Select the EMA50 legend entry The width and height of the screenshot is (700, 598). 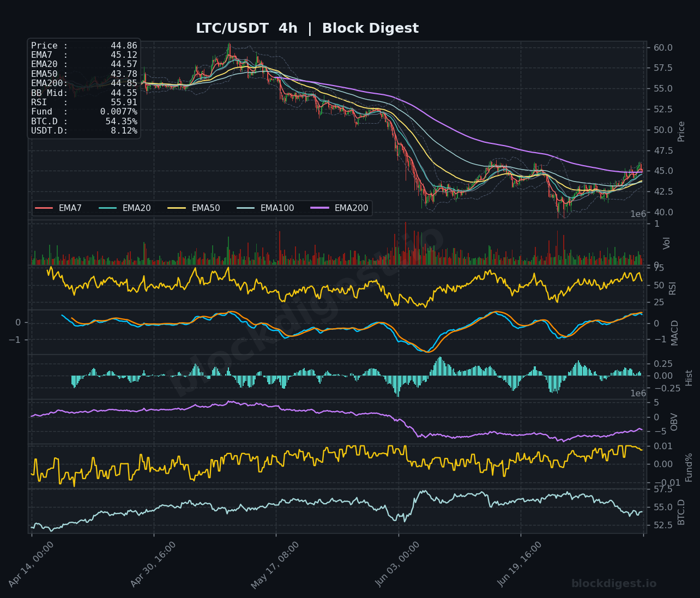coord(195,208)
